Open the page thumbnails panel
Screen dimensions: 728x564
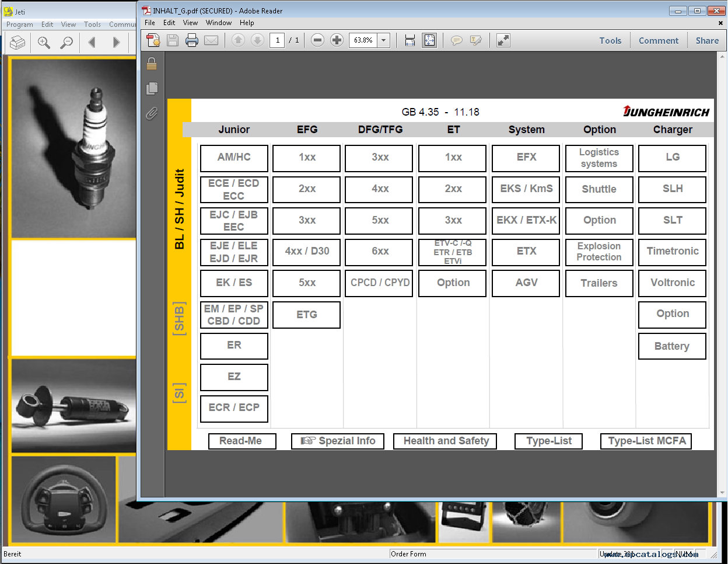(152, 88)
